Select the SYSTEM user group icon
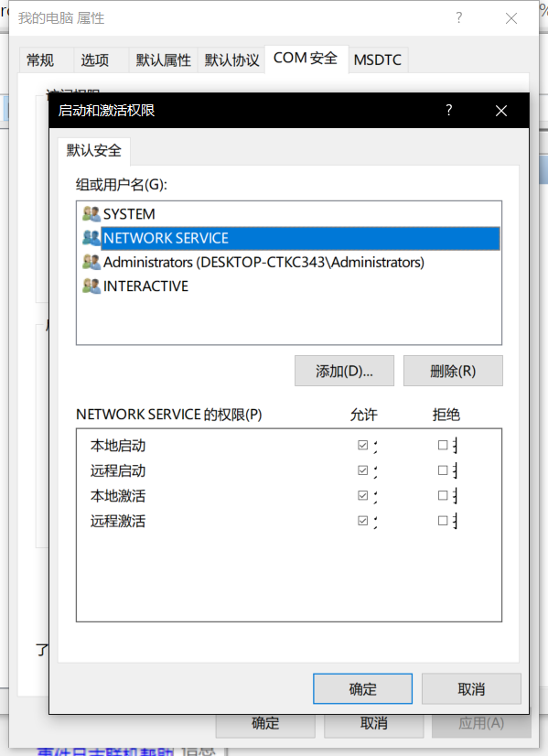The image size is (548, 756). tap(91, 213)
